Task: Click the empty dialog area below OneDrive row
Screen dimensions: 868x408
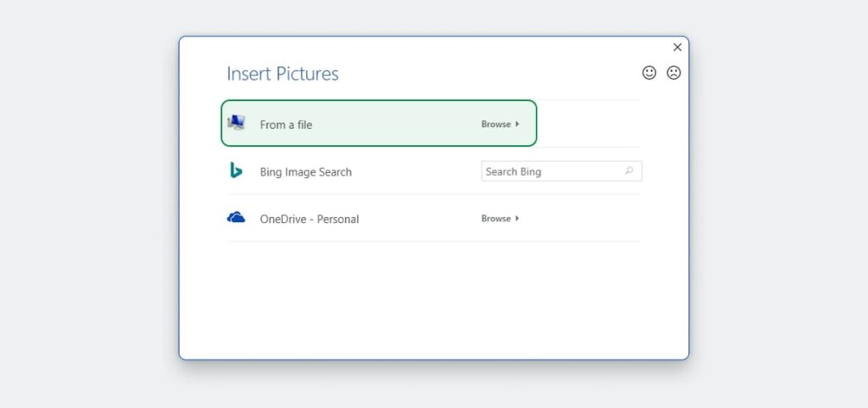Action: (432, 297)
